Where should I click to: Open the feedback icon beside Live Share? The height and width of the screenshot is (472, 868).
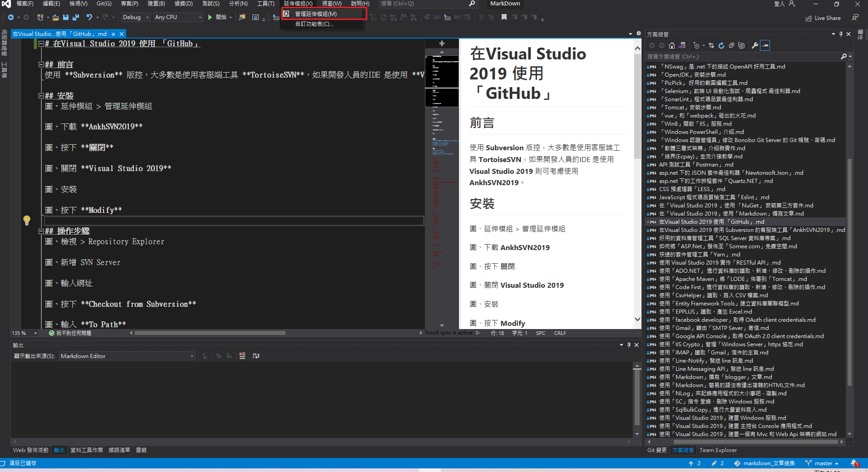point(855,18)
